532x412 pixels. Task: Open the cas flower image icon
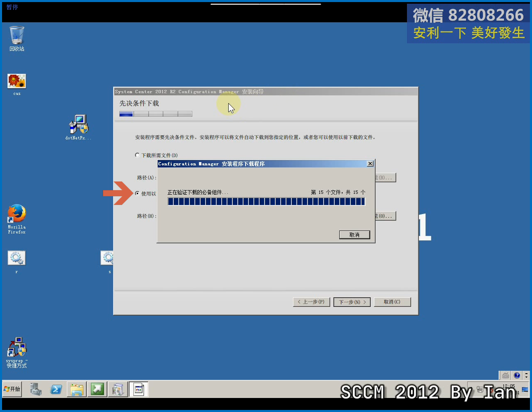point(17,84)
